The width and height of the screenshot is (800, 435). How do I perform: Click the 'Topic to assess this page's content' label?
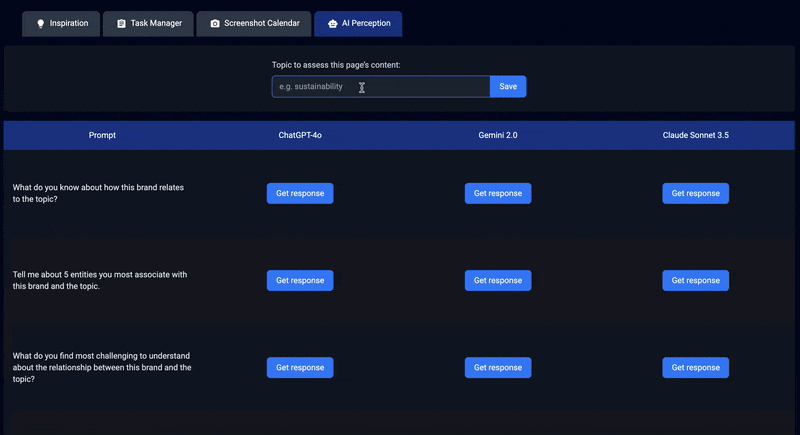(x=336, y=65)
